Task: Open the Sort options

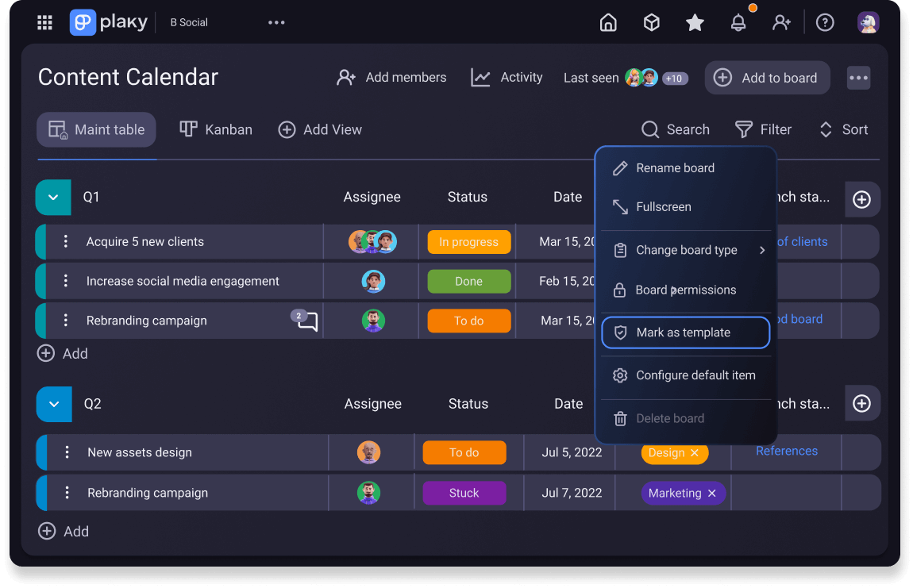Action: click(x=843, y=129)
